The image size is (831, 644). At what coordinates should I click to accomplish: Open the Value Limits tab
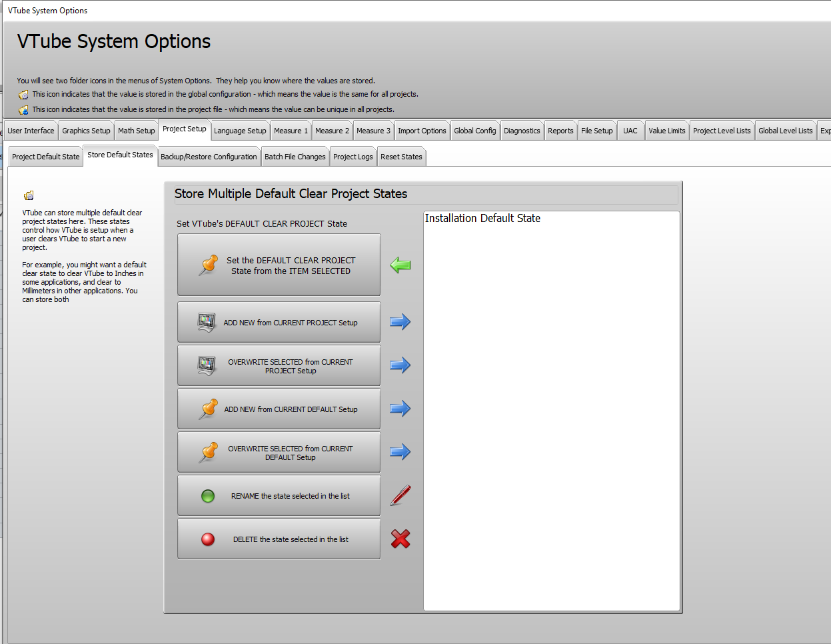[x=667, y=131]
